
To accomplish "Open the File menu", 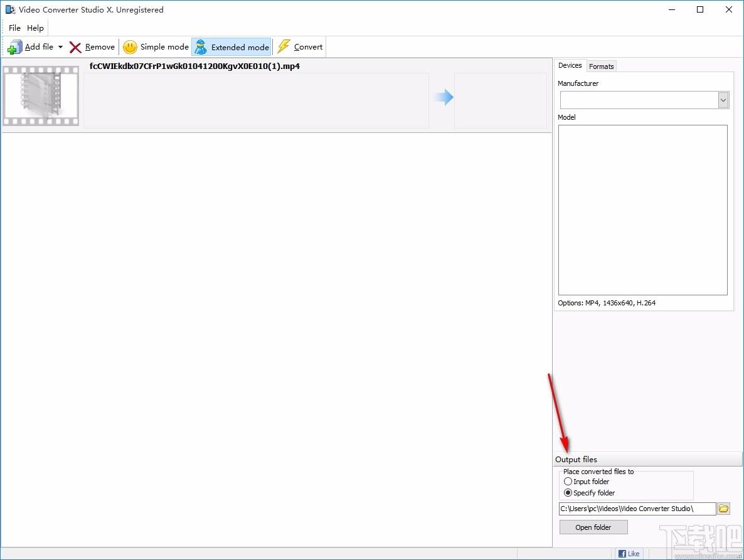I will 14,28.
